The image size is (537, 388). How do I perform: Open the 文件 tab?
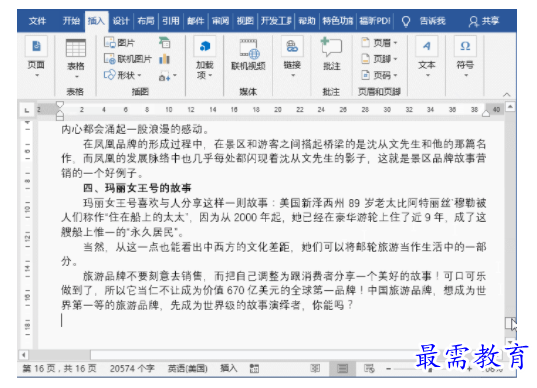pos(37,21)
